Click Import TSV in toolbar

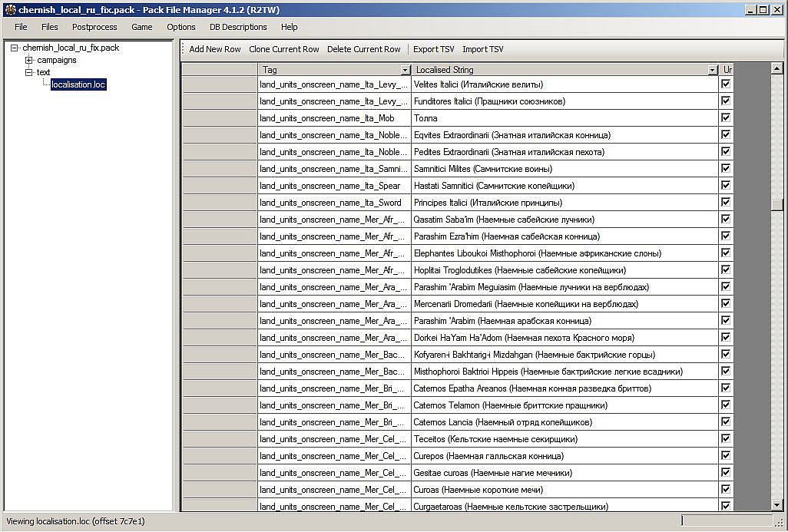tap(483, 49)
